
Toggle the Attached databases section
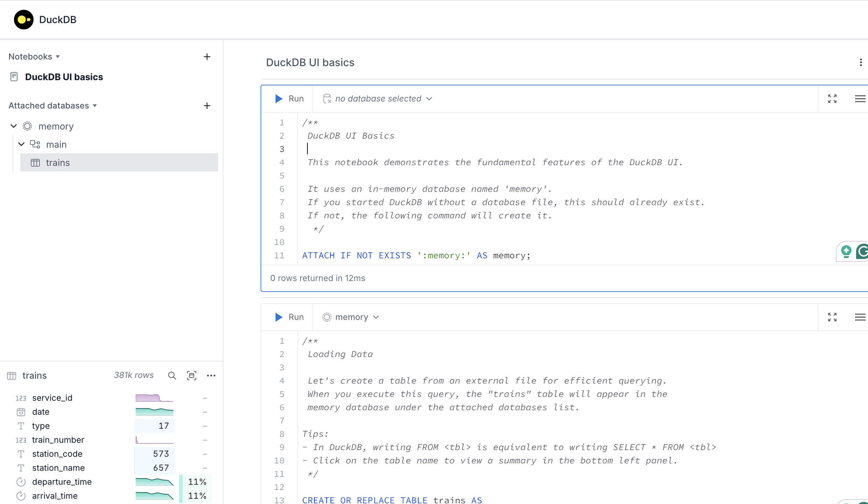click(x=52, y=106)
